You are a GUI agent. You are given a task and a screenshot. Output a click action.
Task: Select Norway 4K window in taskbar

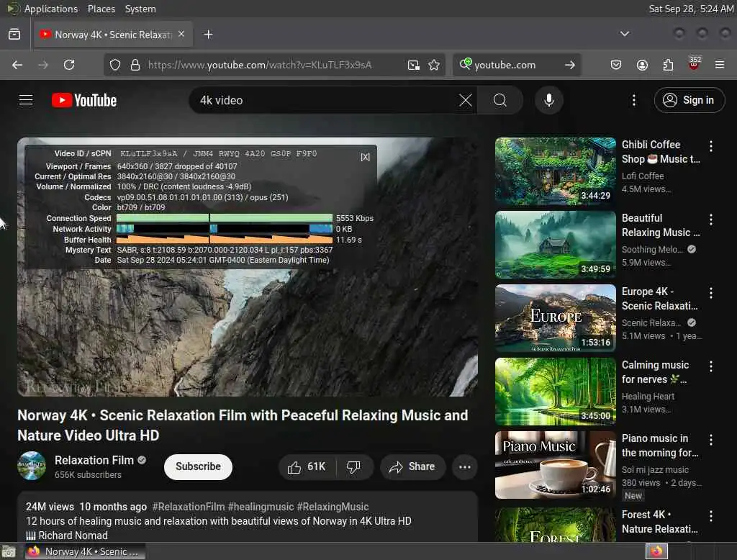coord(85,551)
